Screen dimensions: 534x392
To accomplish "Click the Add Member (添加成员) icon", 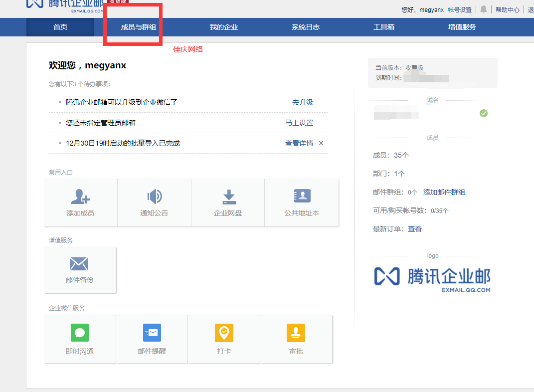I will tap(80, 196).
